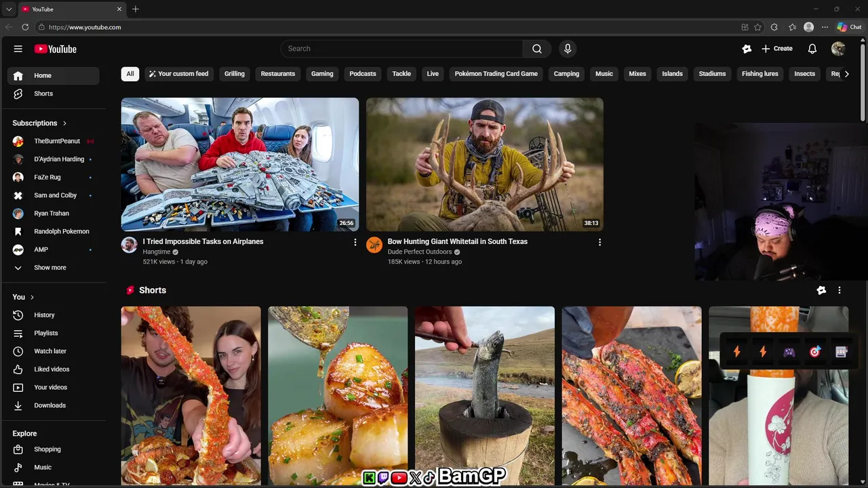Image resolution: width=868 pixels, height=488 pixels.
Task: Open options for Bow Hunting Giant Whitetail video
Action: point(599,242)
